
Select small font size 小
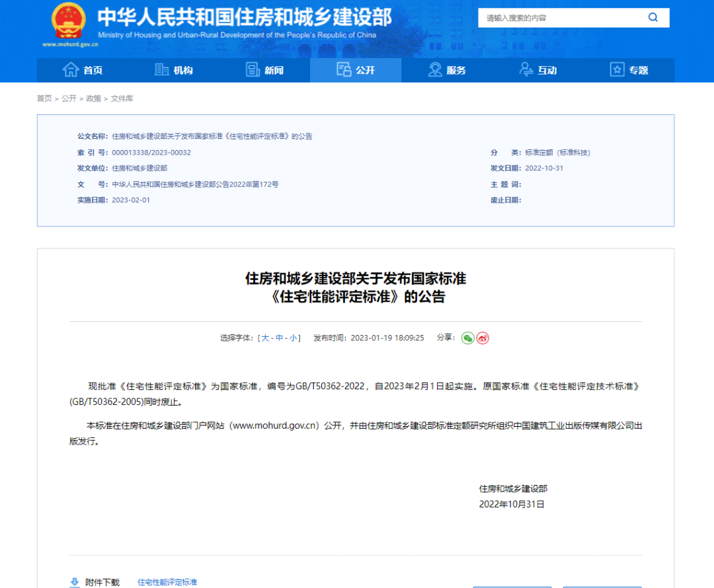pos(293,338)
